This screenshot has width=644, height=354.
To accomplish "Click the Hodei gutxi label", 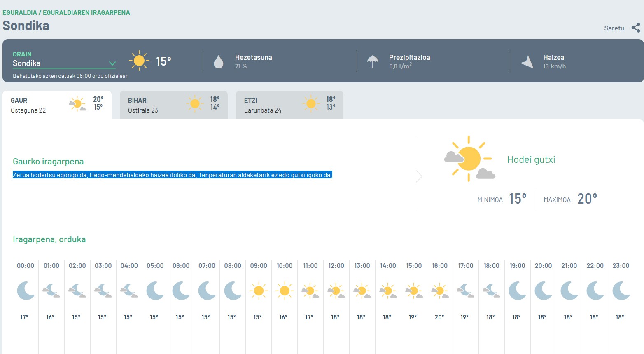I will 531,159.
